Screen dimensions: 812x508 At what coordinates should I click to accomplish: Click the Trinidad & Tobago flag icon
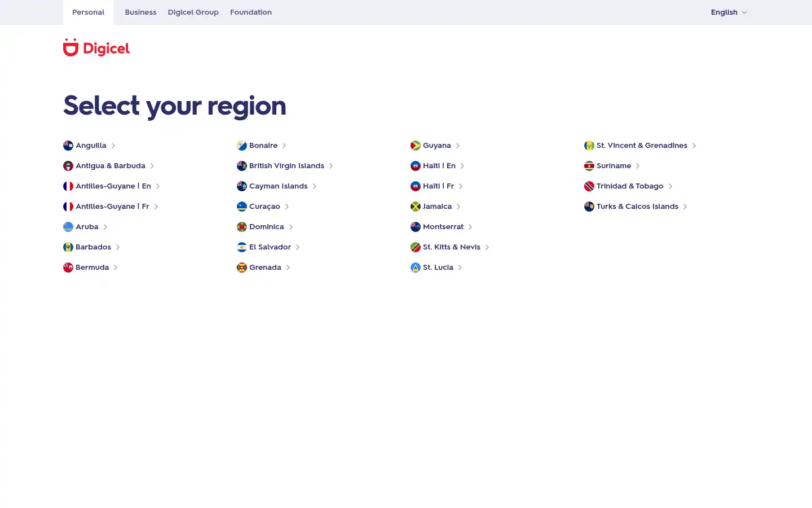point(589,186)
